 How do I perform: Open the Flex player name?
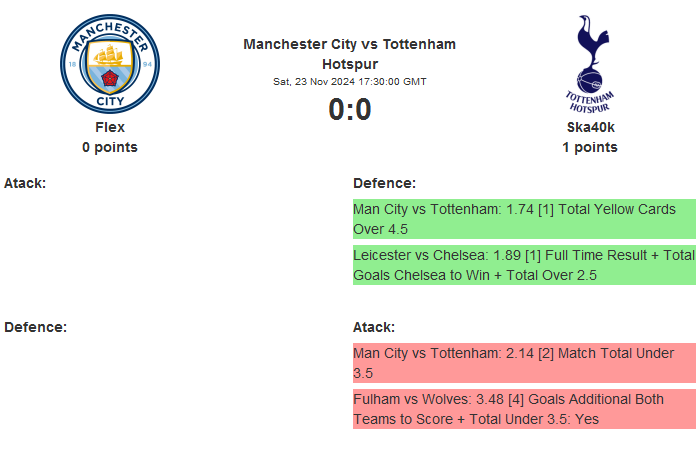(110, 127)
